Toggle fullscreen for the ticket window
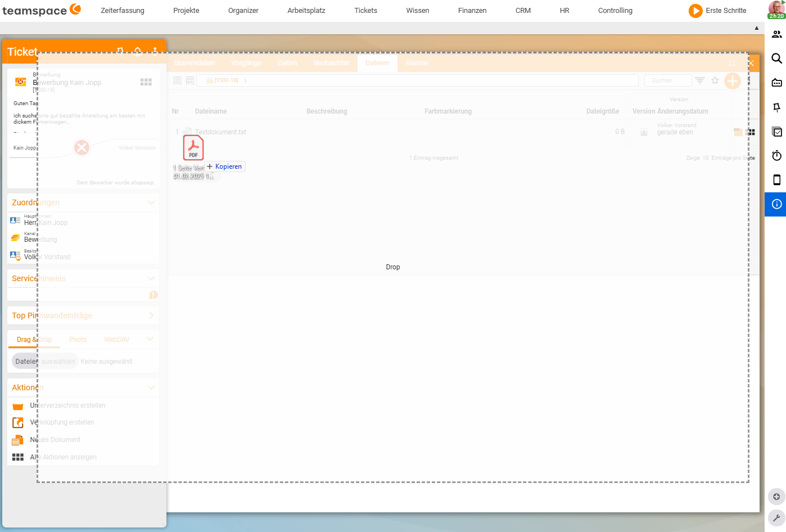Screen dimensions: 786x532 point(732,63)
